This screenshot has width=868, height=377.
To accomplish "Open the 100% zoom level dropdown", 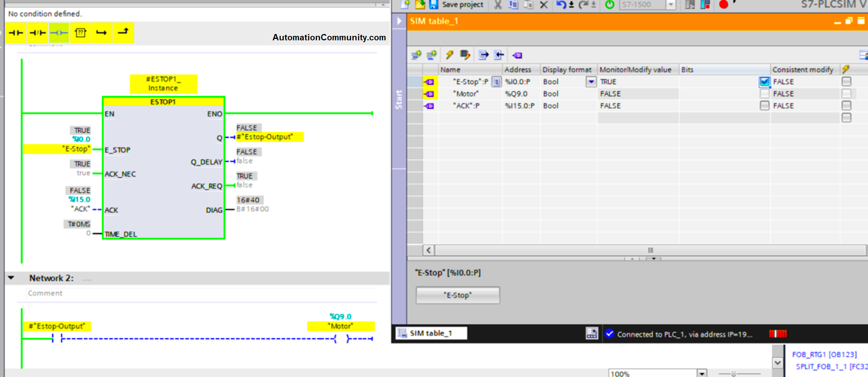I will pos(702,373).
